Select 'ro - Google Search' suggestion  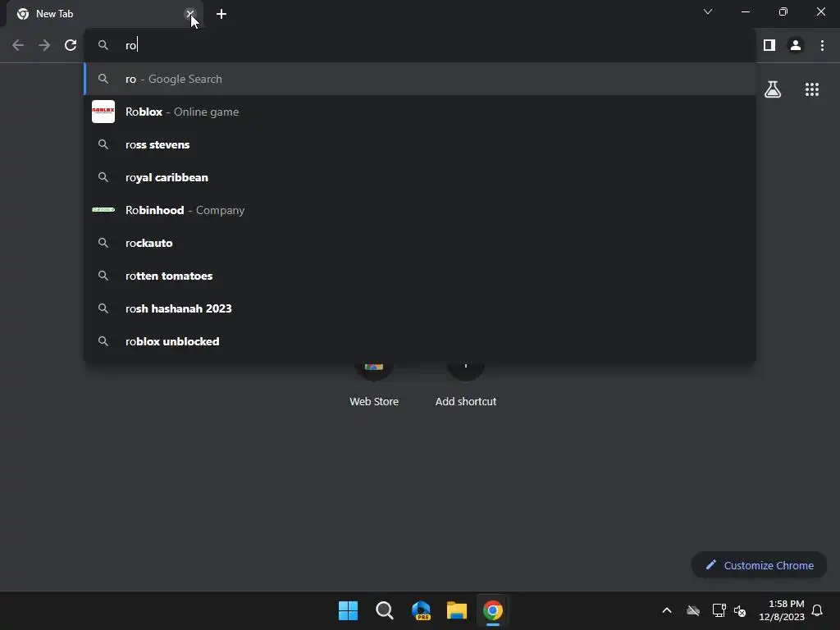420,79
